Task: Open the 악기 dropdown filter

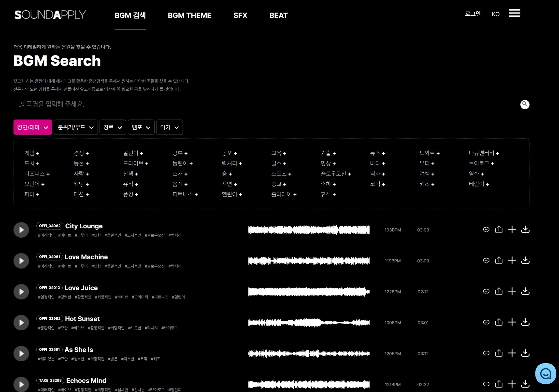Action: tap(169, 127)
